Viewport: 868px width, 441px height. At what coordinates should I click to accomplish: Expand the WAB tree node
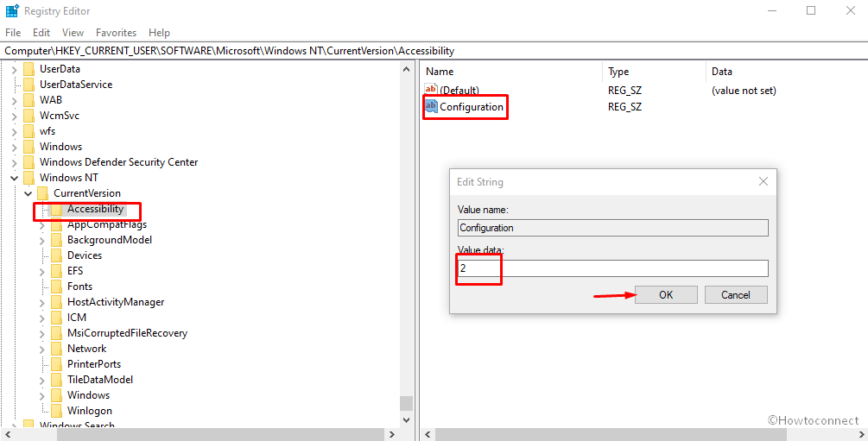tap(15, 100)
